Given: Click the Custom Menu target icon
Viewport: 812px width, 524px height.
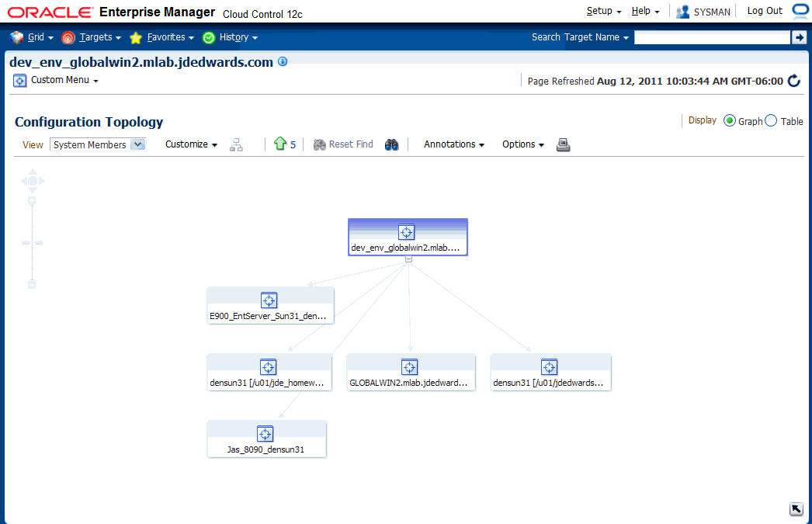Looking at the screenshot, I should point(19,80).
